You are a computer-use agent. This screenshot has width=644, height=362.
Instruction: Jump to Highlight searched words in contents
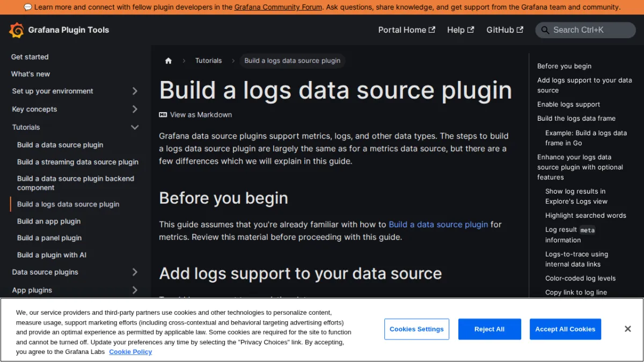[586, 216]
